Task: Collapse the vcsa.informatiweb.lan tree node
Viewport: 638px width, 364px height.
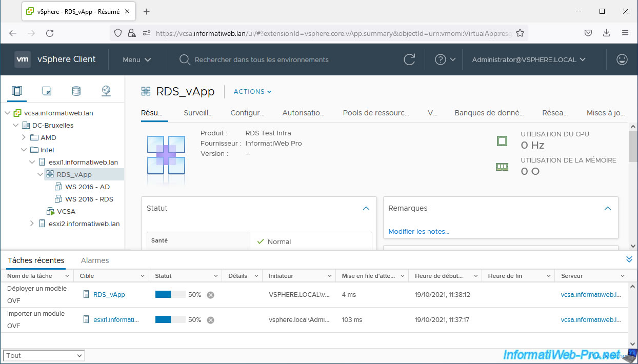Action: [x=7, y=113]
